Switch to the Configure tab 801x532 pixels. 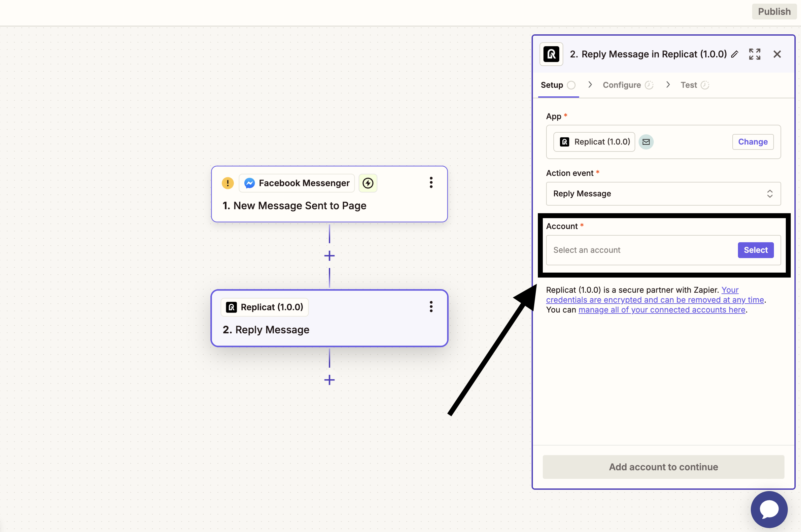pyautogui.click(x=622, y=85)
